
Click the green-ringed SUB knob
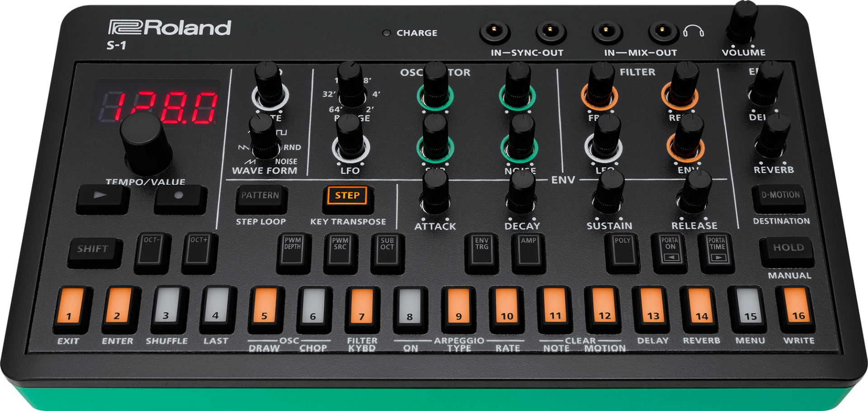click(x=435, y=139)
